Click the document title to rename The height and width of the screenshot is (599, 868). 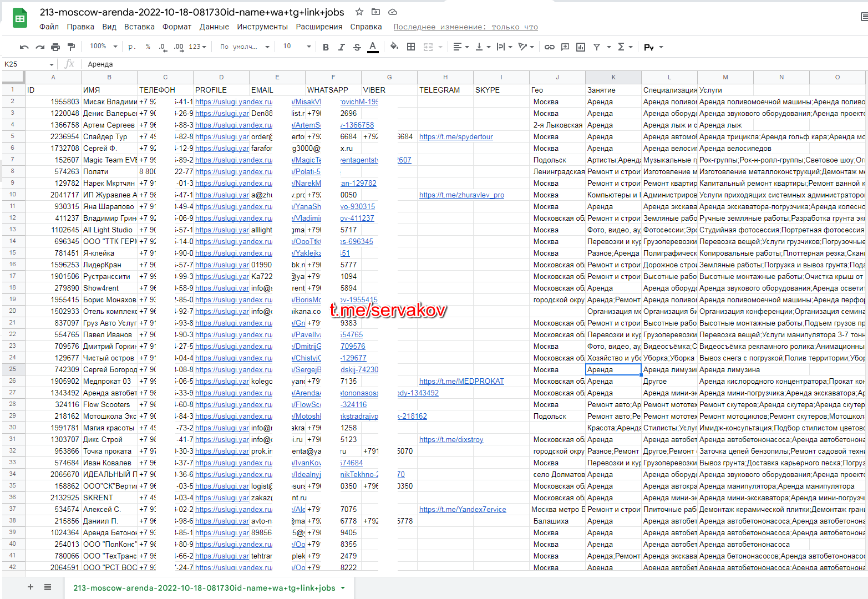coord(192,12)
